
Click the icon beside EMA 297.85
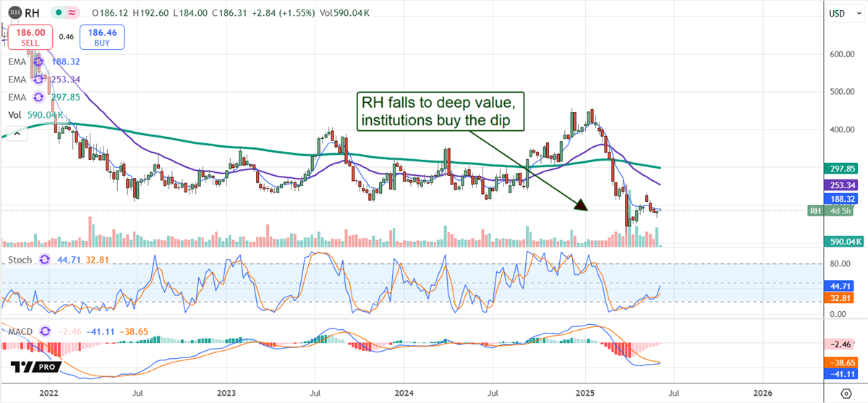click(x=40, y=97)
